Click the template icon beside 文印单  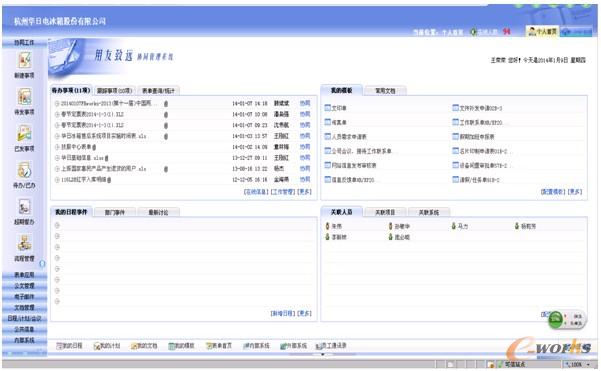(x=328, y=108)
